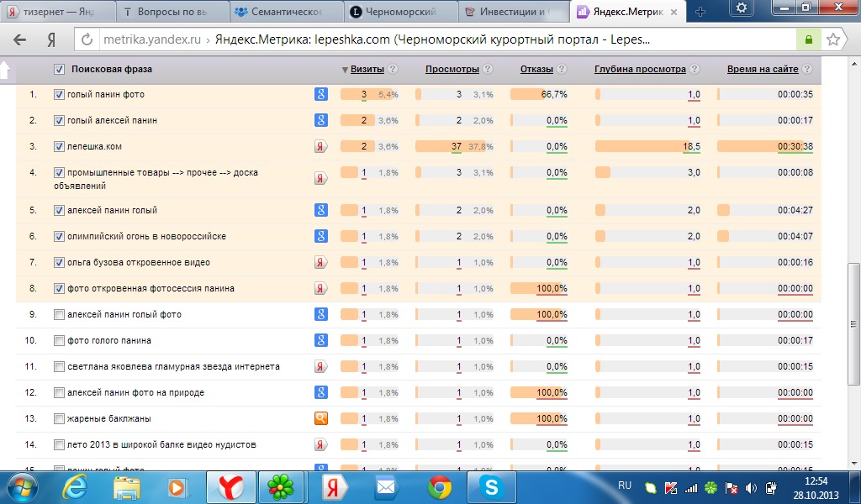Click Google icon in 'олимпийский огонь в новороссийске' row
Image resolution: width=861 pixels, height=504 pixels.
point(321,236)
